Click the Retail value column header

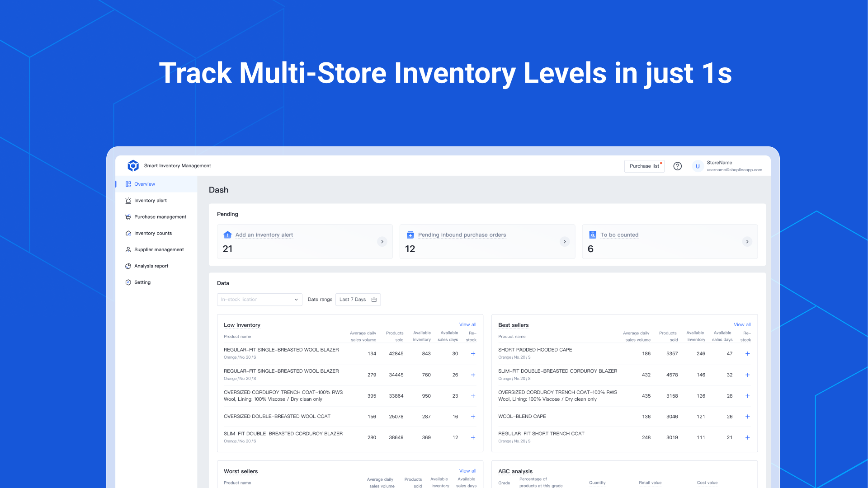(650, 483)
